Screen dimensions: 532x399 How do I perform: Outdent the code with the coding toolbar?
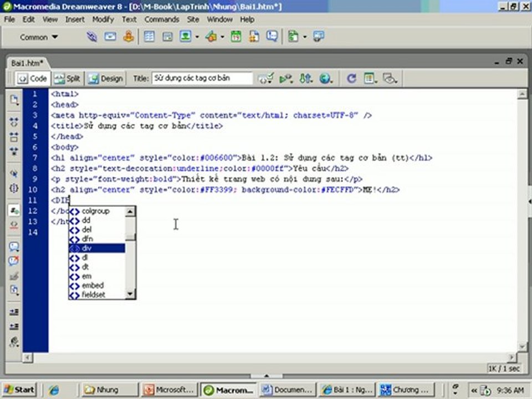coord(14,326)
